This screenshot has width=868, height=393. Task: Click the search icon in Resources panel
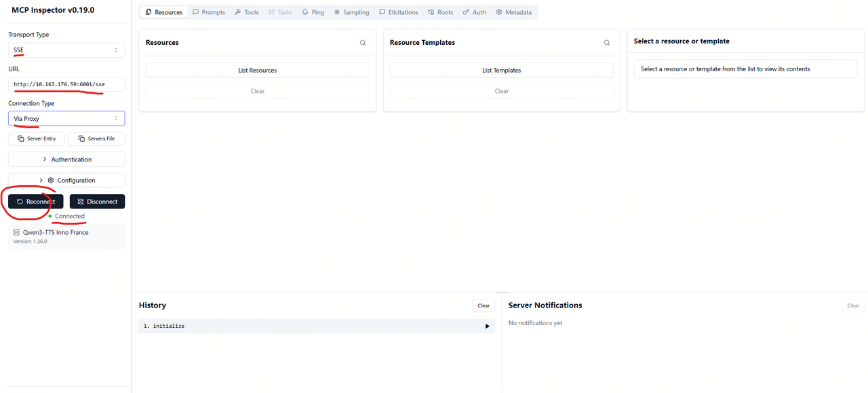[x=363, y=43]
